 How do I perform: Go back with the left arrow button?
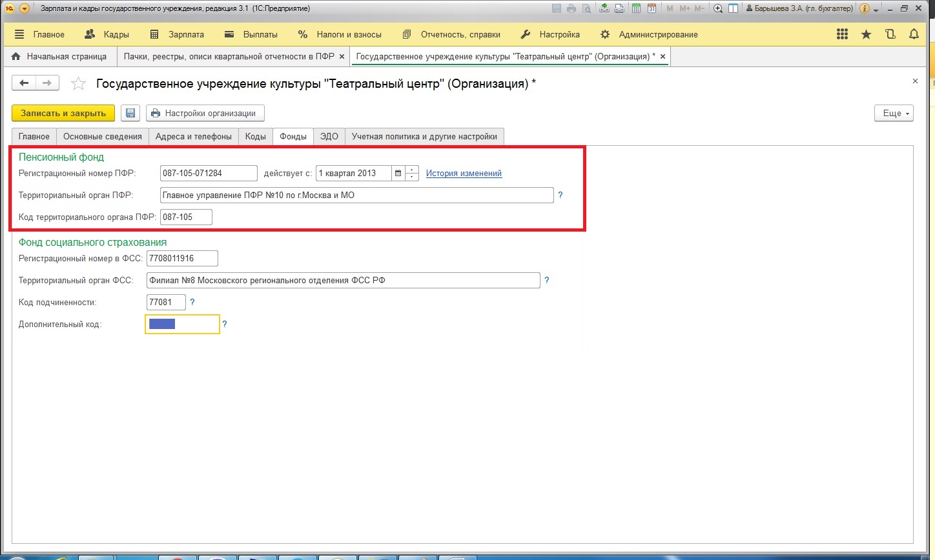[x=25, y=83]
